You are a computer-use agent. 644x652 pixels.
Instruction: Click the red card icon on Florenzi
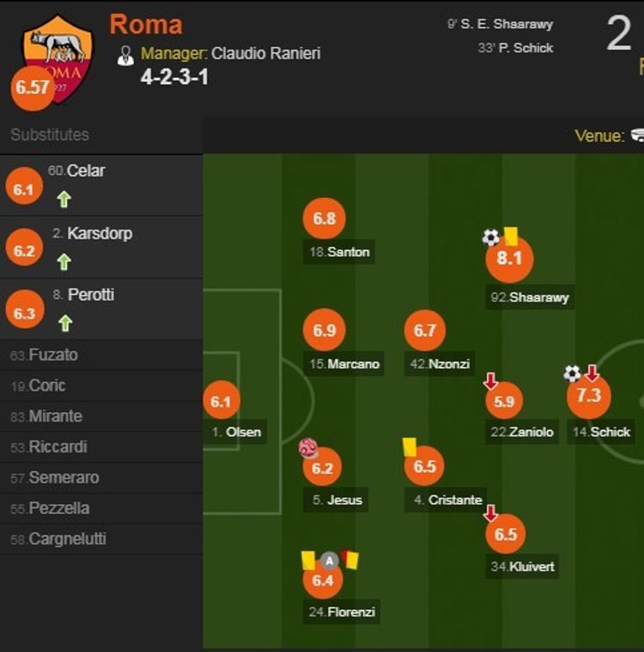pyautogui.click(x=351, y=560)
